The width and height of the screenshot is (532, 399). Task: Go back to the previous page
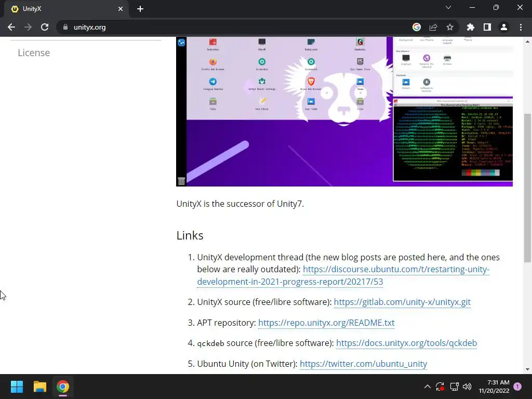(11, 27)
